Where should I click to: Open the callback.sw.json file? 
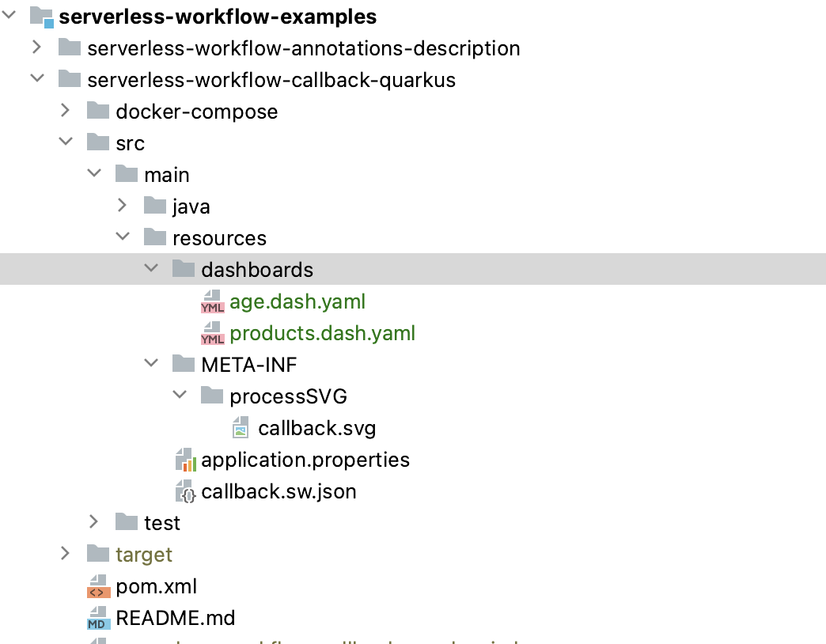pos(278,491)
